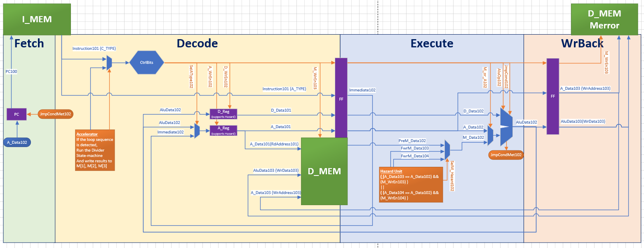Click the AluOp102 vertical label
Screen dimensions: 644x248
coord(499,78)
